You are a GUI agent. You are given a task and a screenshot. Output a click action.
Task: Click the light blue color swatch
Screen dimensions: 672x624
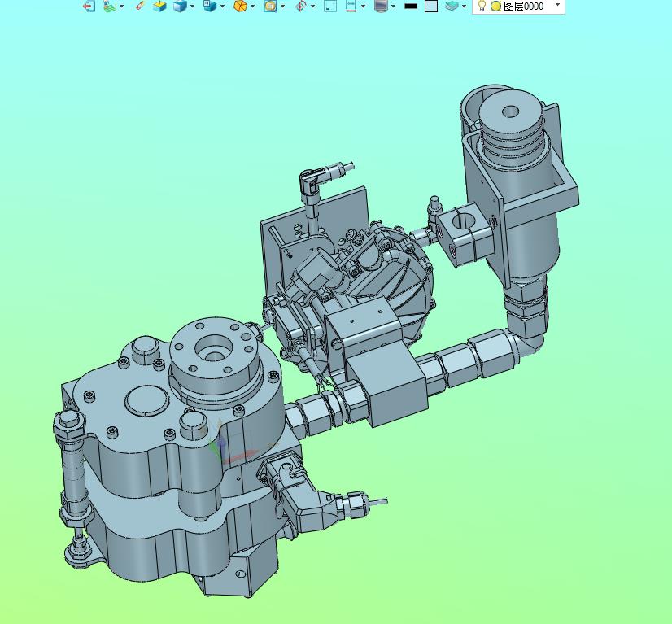[x=431, y=6]
